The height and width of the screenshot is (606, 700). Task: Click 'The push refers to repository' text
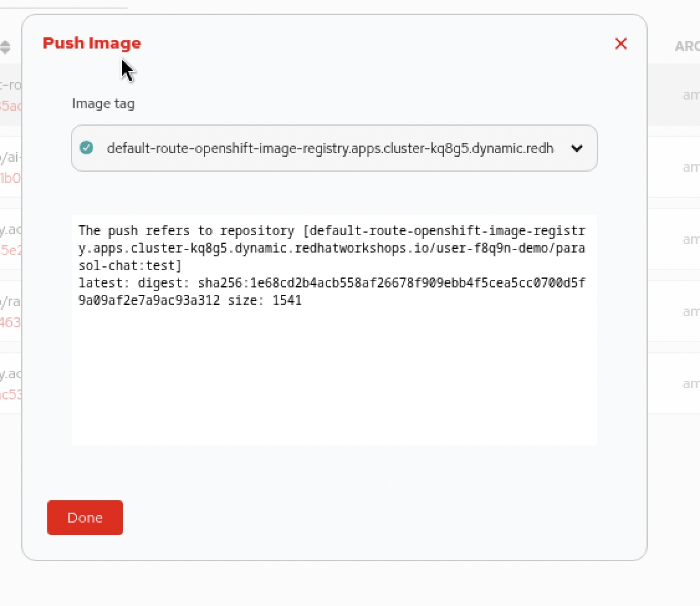[187, 231]
